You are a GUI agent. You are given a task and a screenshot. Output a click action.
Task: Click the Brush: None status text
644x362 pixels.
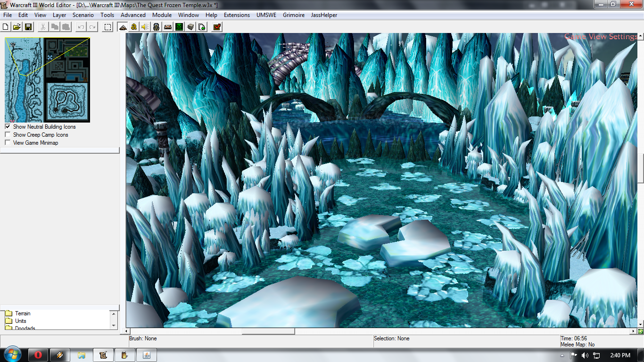point(143,338)
